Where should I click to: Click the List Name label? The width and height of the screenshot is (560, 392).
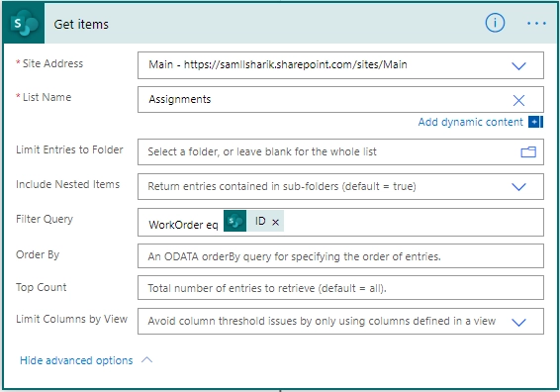click(x=47, y=97)
